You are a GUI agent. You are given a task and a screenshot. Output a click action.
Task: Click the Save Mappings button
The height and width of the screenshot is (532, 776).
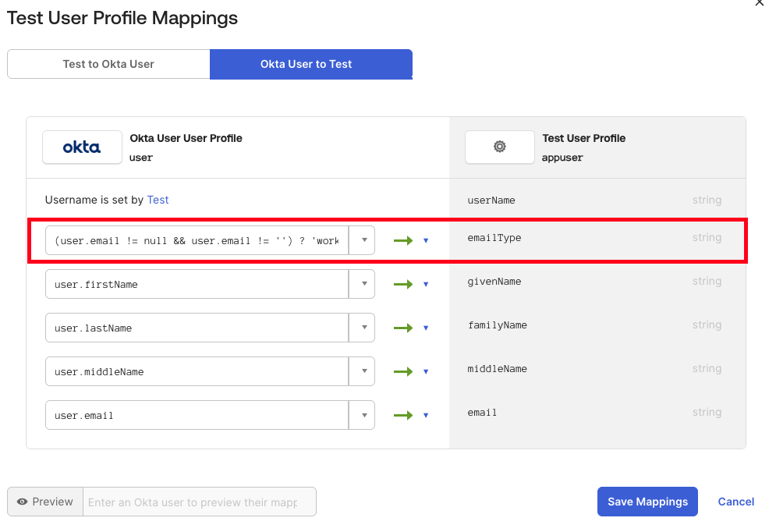(x=647, y=502)
